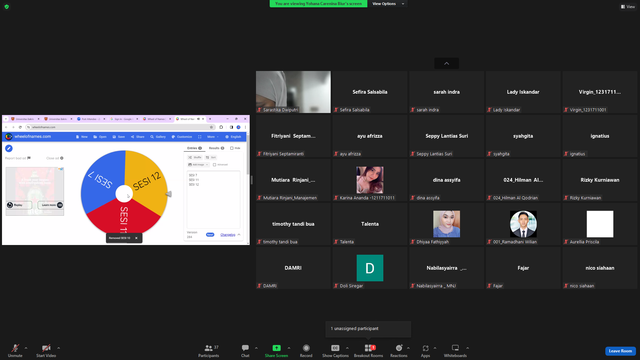Image resolution: width=640 pixels, height=360 pixels.
Task: Select Saraswati's video thumbnail
Action: (x=293, y=92)
